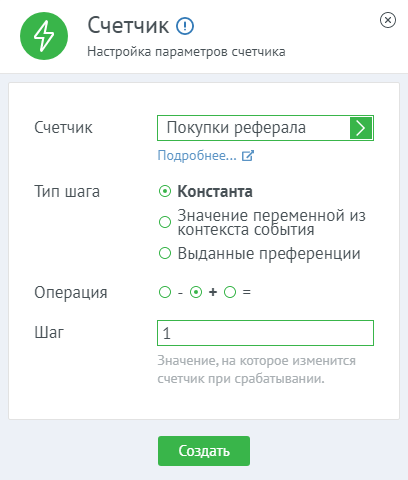
Task: Open the green arrow of counter selector
Action: pyautogui.click(x=361, y=128)
